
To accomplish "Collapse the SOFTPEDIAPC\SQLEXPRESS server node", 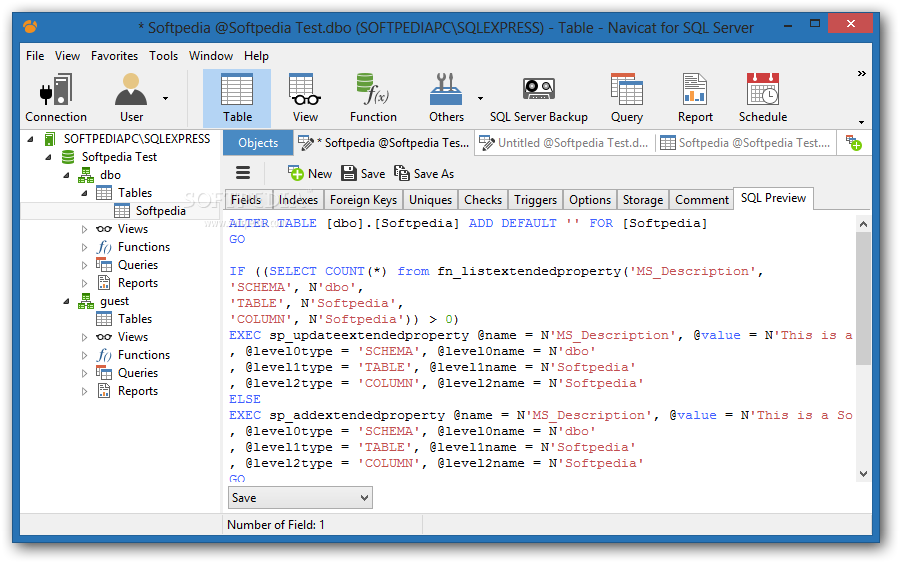I will click(30, 139).
